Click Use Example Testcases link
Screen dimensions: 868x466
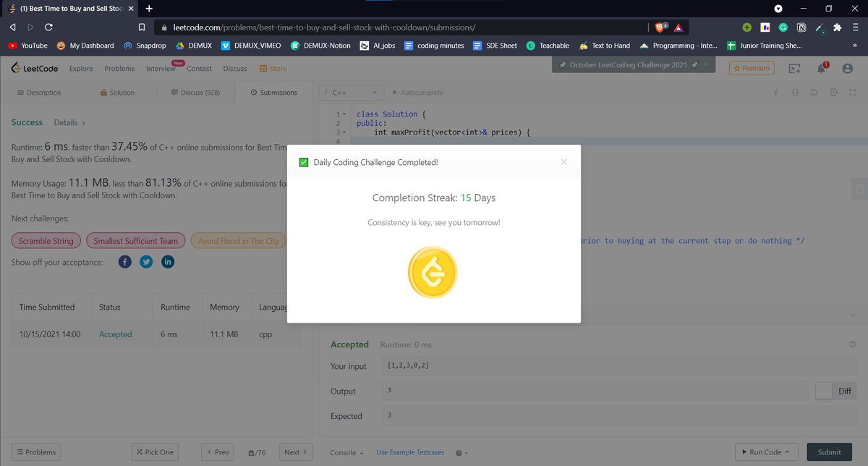(410, 452)
